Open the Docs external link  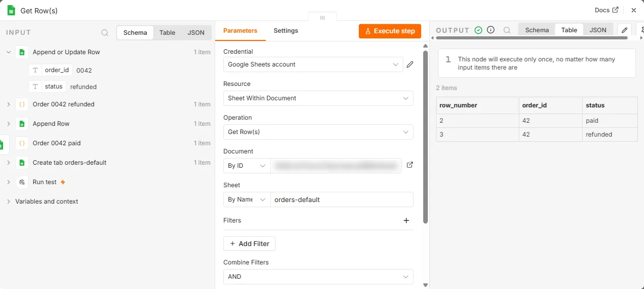(607, 10)
